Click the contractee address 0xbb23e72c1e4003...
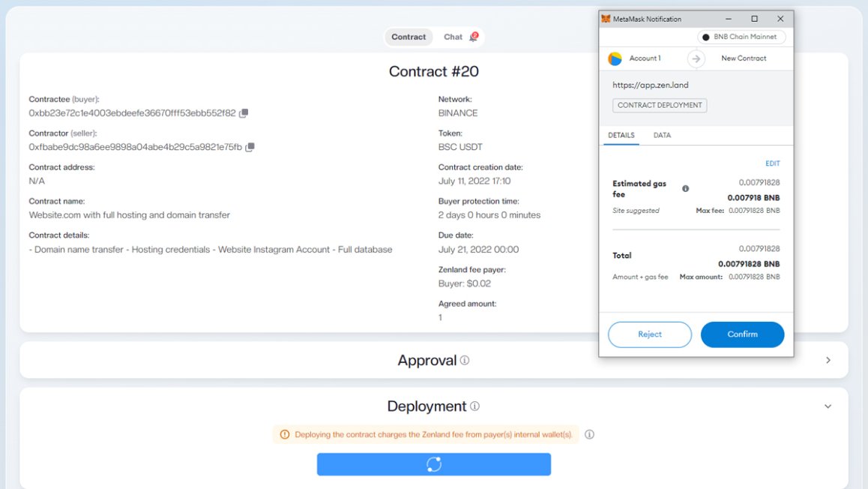 pos(133,113)
